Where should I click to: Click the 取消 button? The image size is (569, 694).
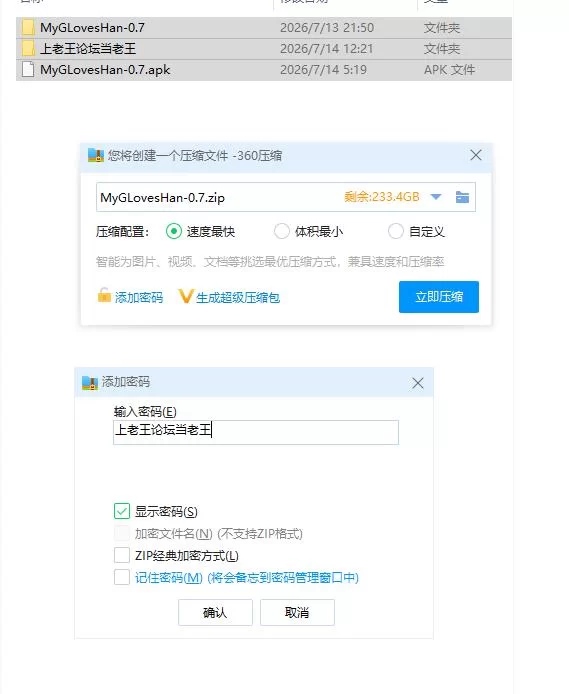[x=297, y=613]
